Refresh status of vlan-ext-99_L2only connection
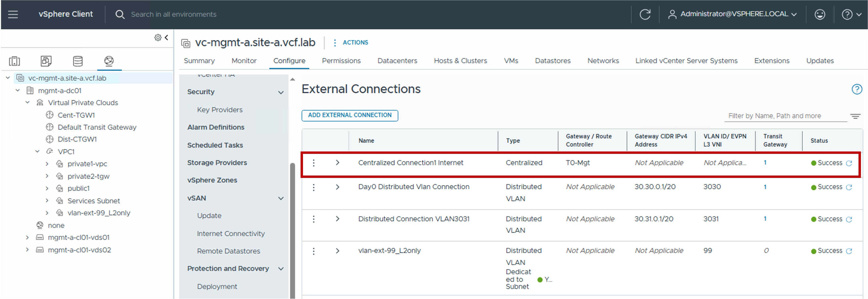 (849, 251)
